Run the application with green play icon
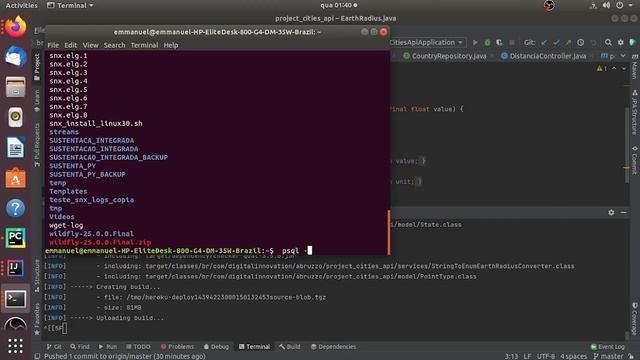 (475, 42)
